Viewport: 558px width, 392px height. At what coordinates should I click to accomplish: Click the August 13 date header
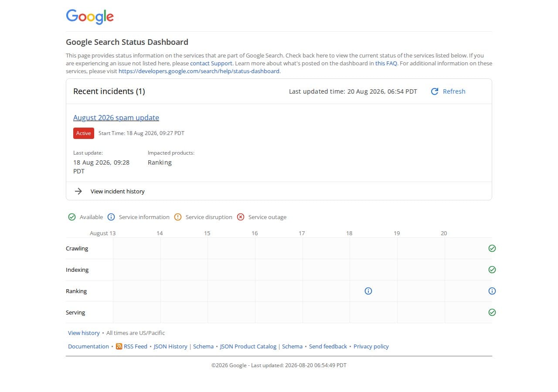103,233
